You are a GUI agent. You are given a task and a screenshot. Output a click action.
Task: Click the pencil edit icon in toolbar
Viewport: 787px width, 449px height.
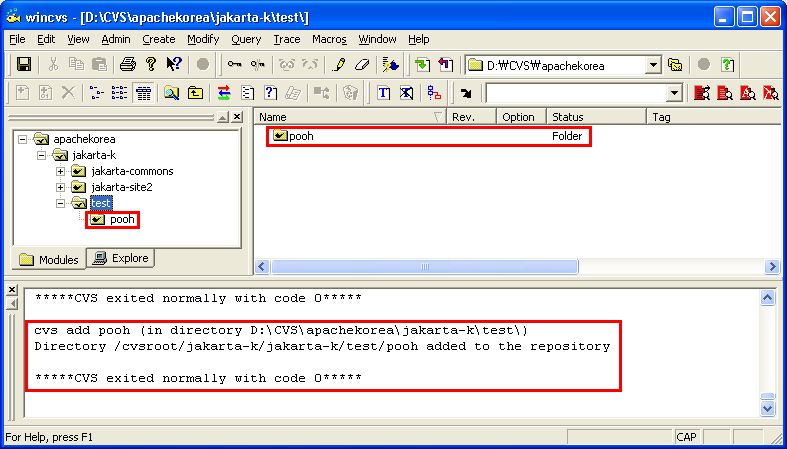tap(339, 65)
